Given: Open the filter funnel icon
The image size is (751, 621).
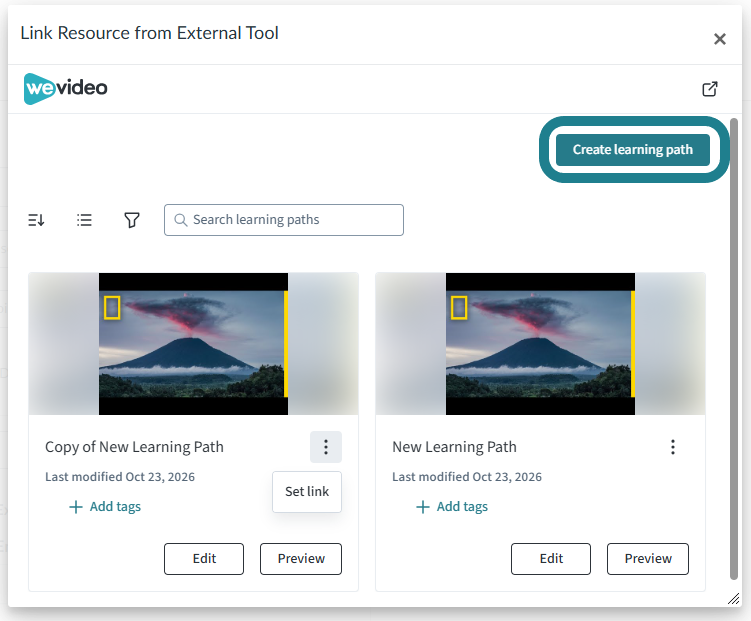Looking at the screenshot, I should tap(132, 220).
